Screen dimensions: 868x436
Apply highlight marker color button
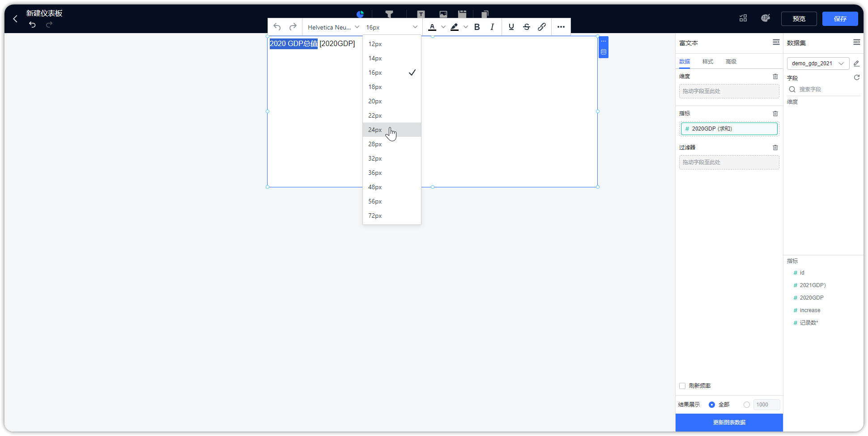click(455, 27)
